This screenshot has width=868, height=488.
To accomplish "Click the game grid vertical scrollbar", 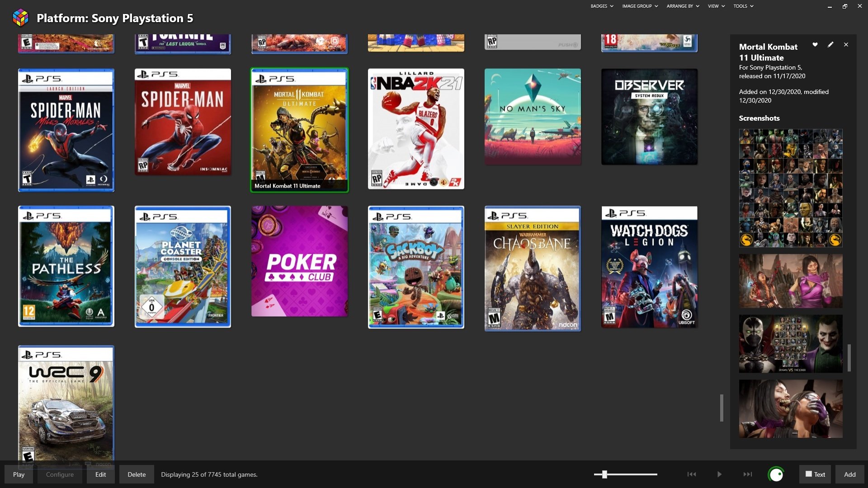I will pos(722,408).
